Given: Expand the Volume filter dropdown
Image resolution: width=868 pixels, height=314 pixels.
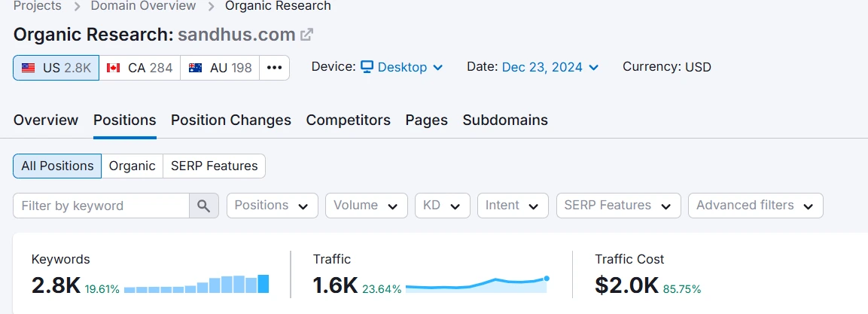Looking at the screenshot, I should (367, 206).
